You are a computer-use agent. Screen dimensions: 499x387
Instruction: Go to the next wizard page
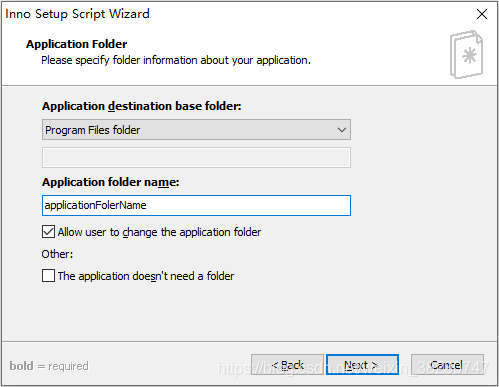tap(362, 365)
